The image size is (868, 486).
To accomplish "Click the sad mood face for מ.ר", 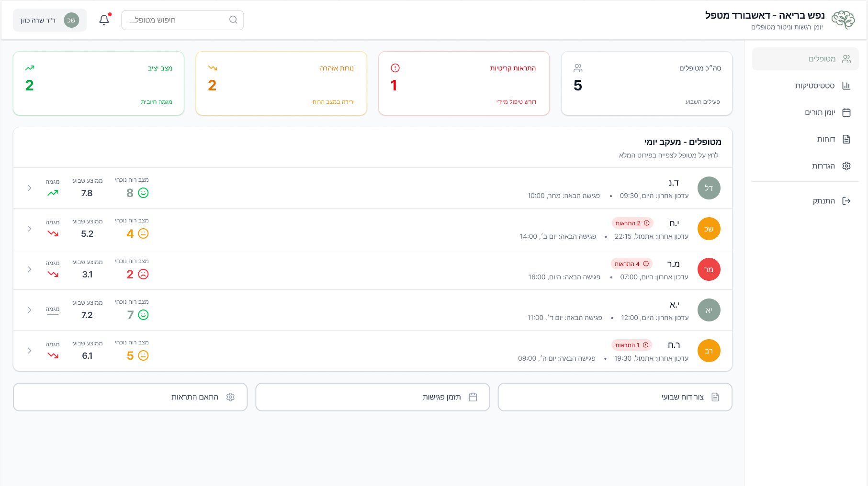I will click(143, 274).
